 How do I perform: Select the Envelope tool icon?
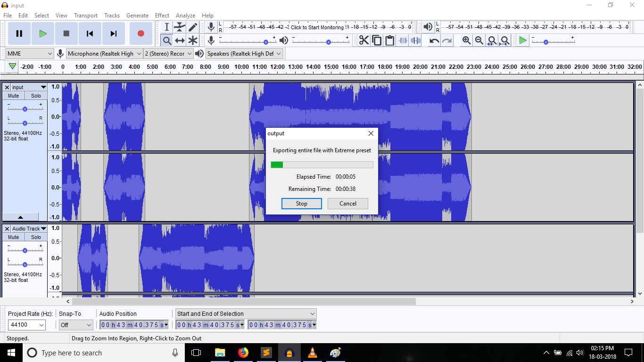click(180, 27)
